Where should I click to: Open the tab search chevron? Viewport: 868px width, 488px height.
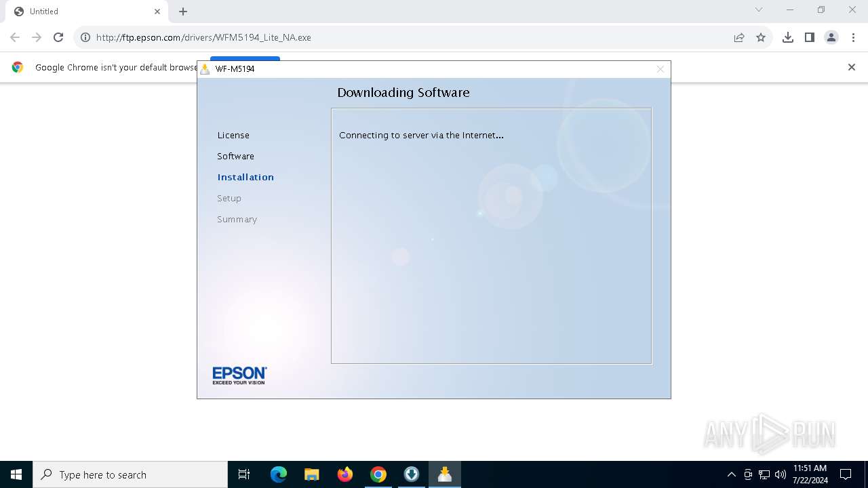pyautogui.click(x=759, y=9)
